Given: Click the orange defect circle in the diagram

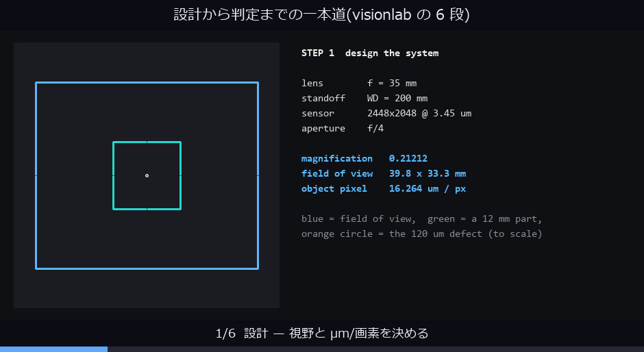Looking at the screenshot, I should 147,175.
